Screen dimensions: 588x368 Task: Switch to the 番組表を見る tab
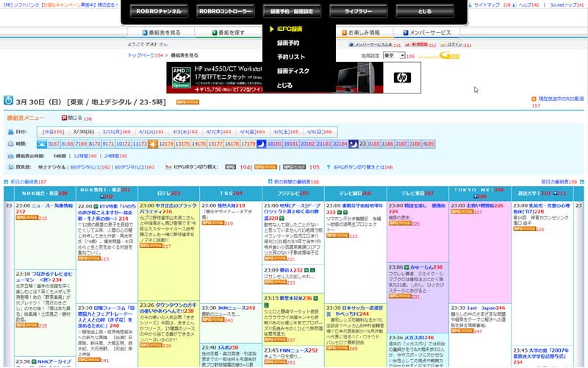(x=161, y=32)
